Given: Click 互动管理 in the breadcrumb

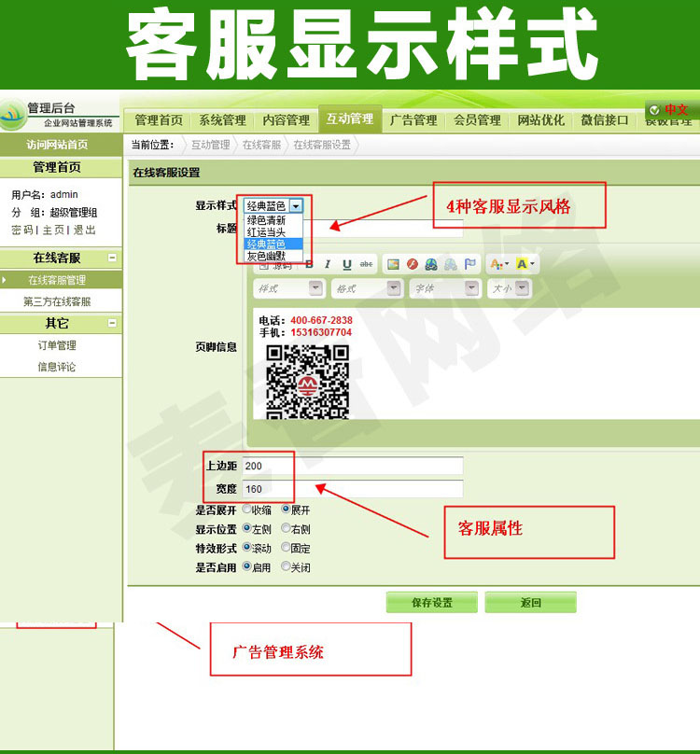Looking at the screenshot, I should [x=210, y=145].
